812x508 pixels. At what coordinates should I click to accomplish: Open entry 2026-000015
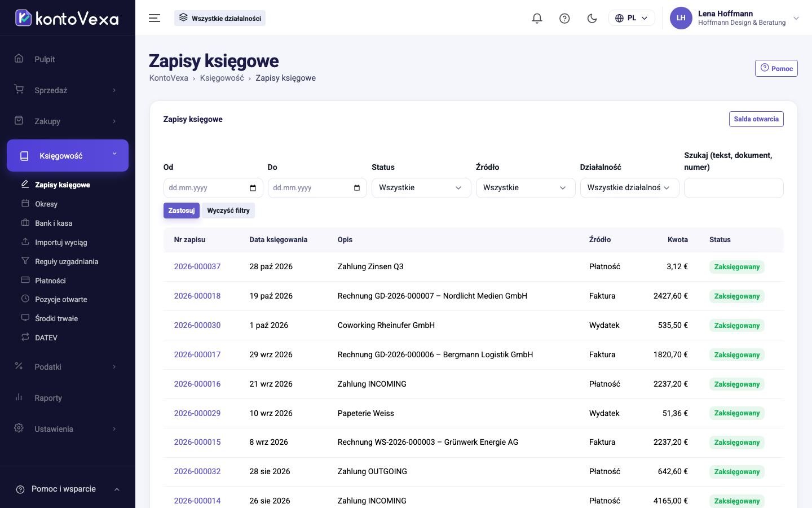(x=197, y=442)
